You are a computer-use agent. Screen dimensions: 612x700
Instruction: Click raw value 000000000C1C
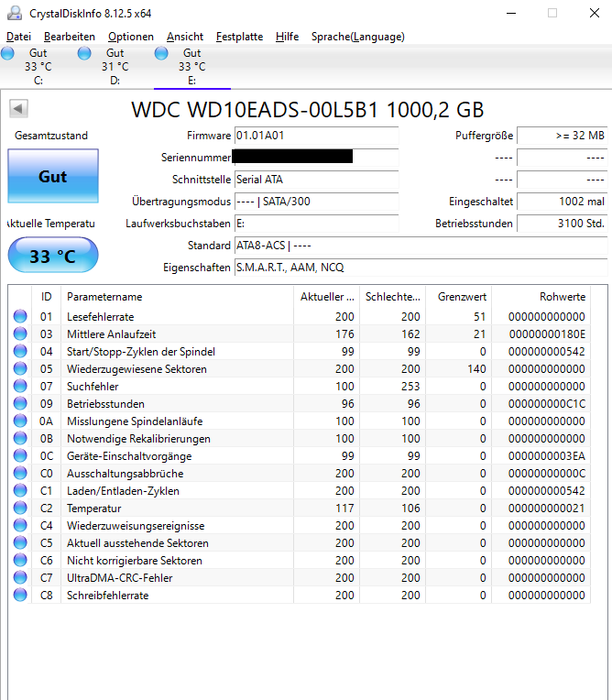click(x=547, y=403)
